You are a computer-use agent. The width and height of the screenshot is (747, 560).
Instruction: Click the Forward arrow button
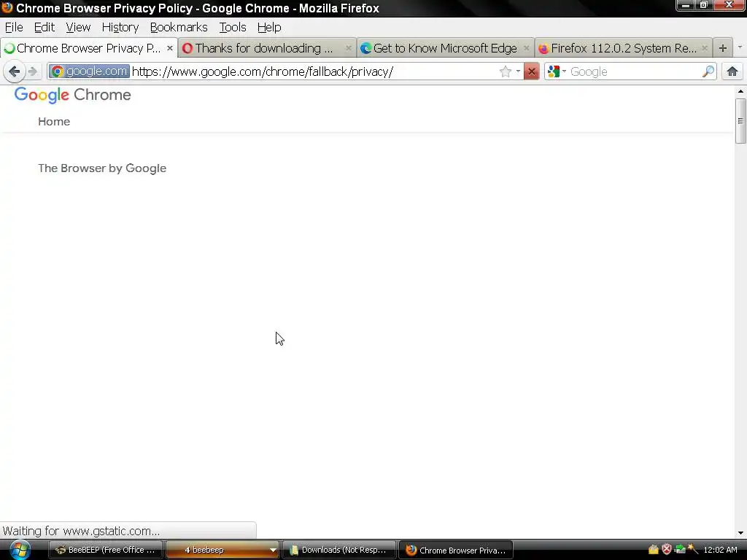tap(32, 71)
